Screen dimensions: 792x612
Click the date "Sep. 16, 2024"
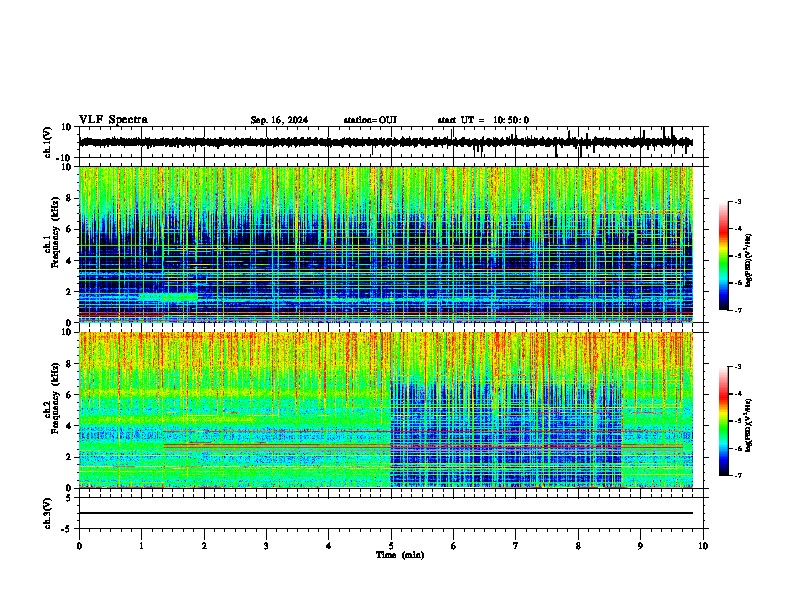pos(279,120)
